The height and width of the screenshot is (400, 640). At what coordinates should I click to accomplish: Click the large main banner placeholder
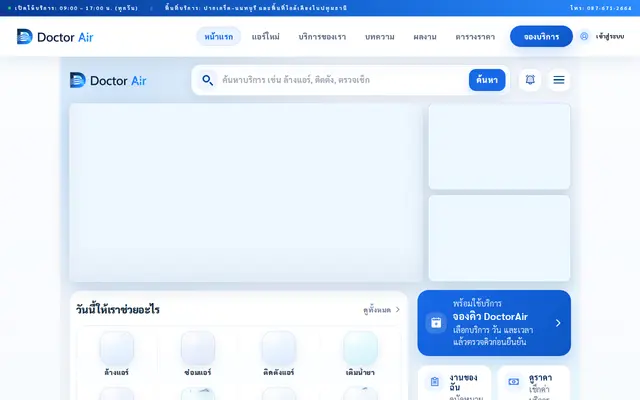coord(246,193)
